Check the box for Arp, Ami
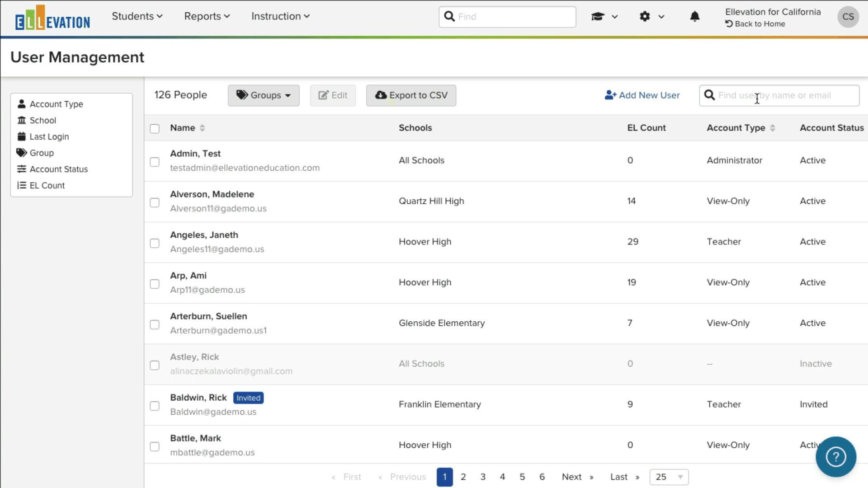 click(155, 284)
